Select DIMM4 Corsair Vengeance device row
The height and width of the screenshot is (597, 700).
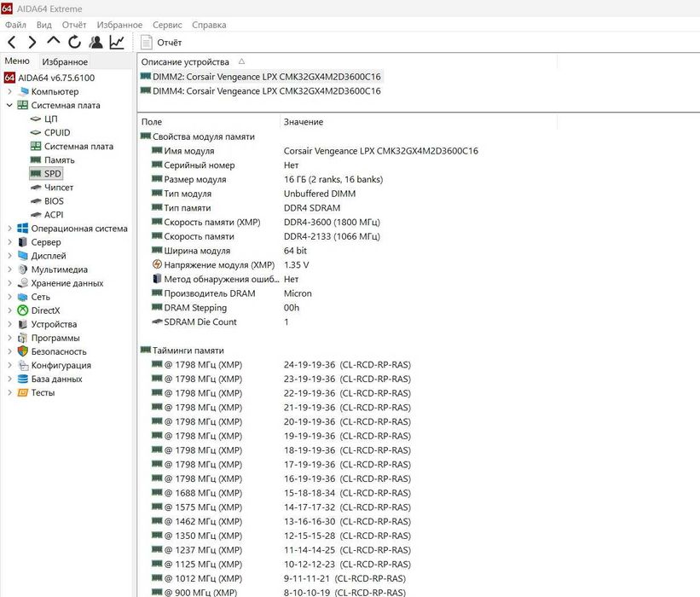[261, 91]
